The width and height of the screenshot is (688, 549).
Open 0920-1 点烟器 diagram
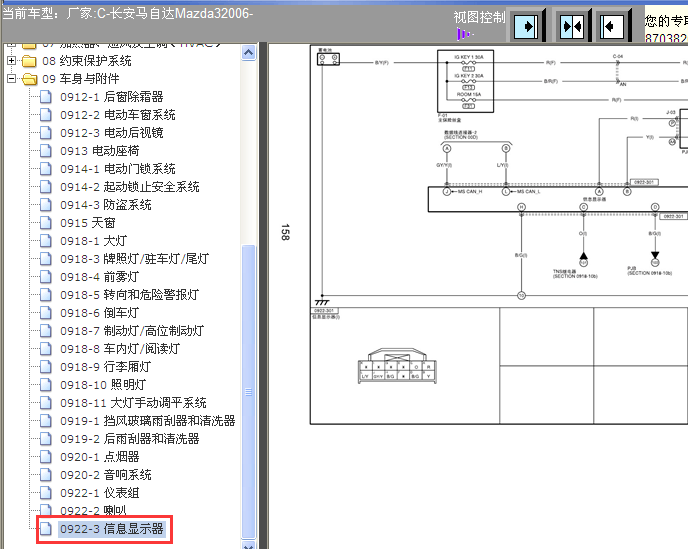click(100, 457)
